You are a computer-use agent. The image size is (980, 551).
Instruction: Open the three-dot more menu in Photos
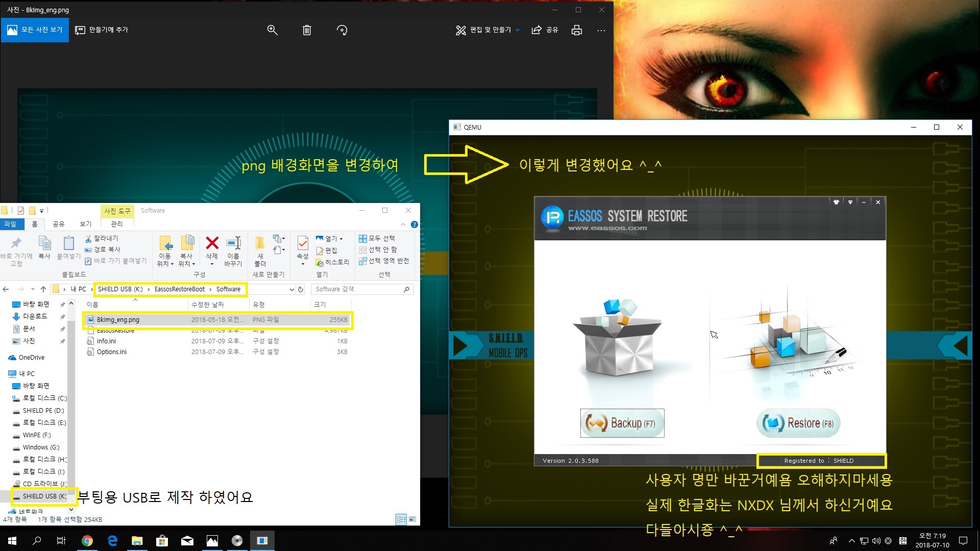[x=601, y=30]
